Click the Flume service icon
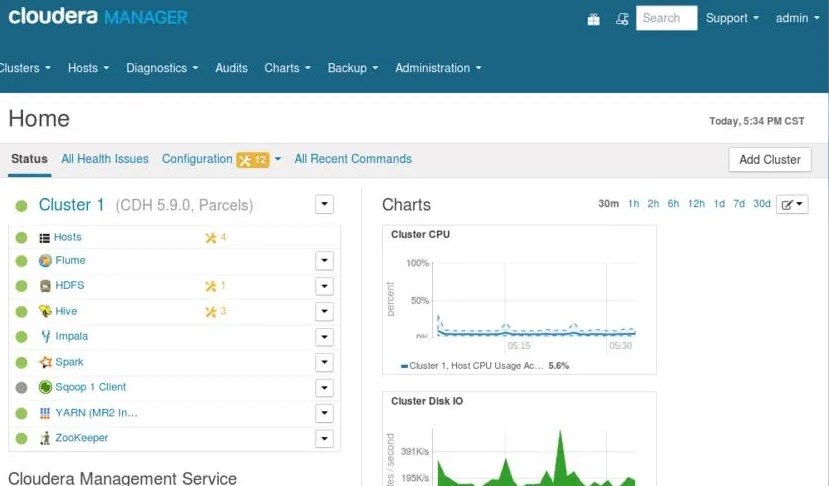This screenshot has width=829, height=486. click(45, 260)
